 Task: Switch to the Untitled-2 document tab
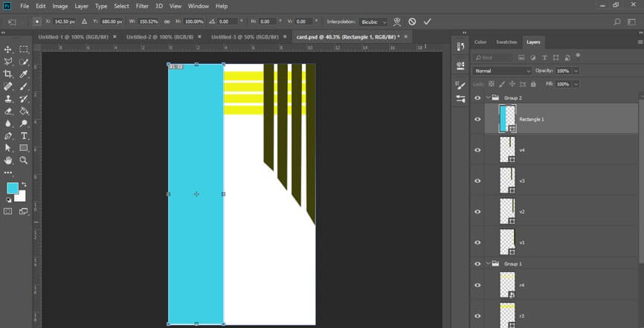(159, 36)
